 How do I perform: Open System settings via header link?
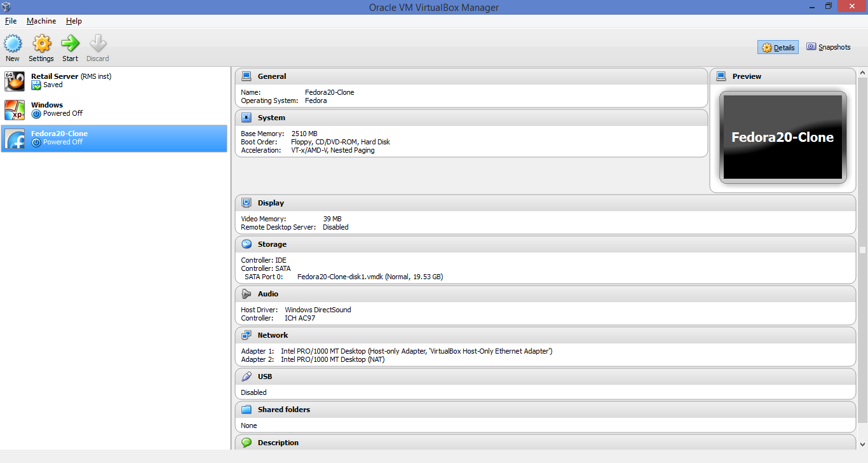click(x=271, y=118)
